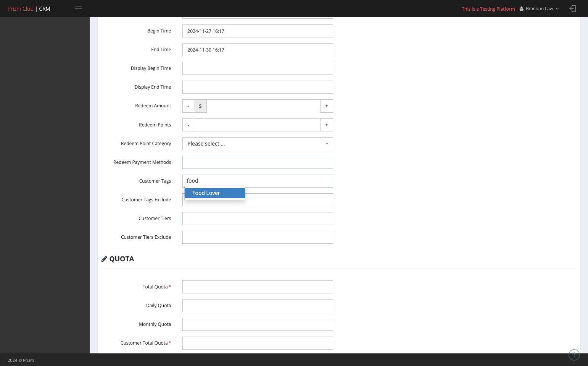Click the pencil icon next to QUOTA
This screenshot has height=366, width=588.
coord(104,259)
